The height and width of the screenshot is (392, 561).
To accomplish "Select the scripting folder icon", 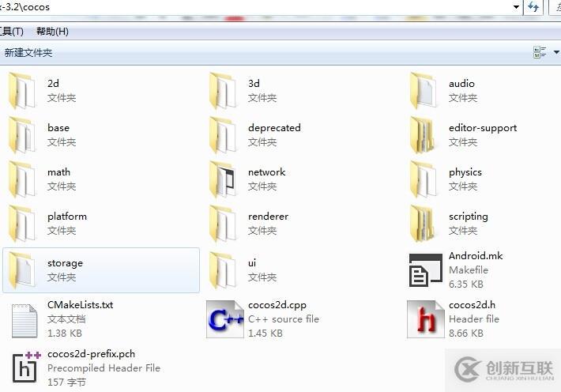I will [424, 224].
